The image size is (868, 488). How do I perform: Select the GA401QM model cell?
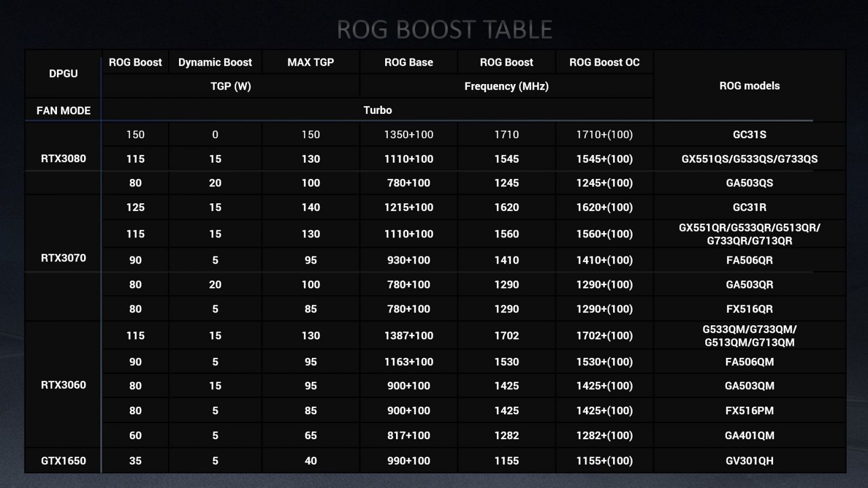(x=749, y=435)
